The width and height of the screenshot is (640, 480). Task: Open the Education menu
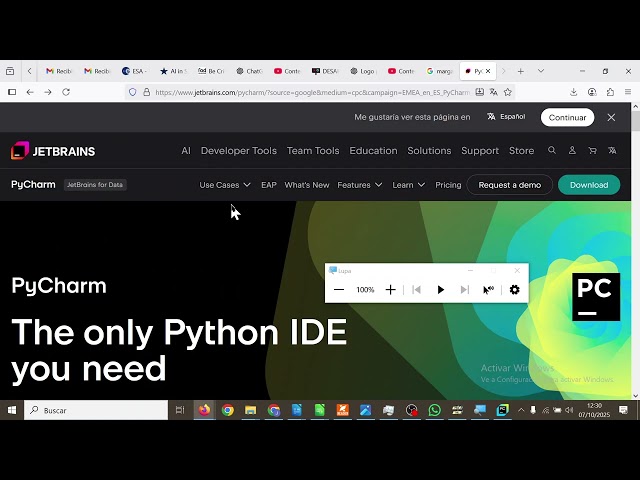373,151
